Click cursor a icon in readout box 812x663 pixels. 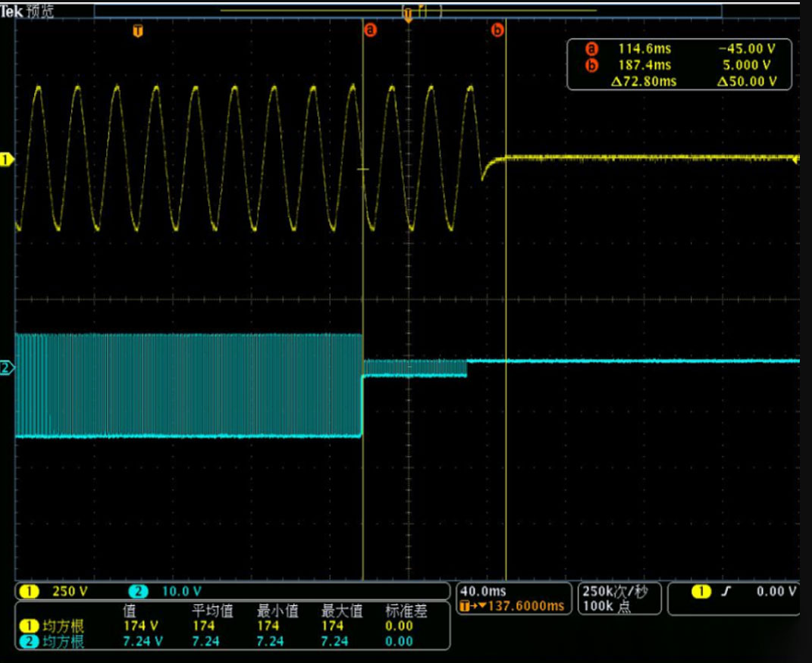point(591,49)
